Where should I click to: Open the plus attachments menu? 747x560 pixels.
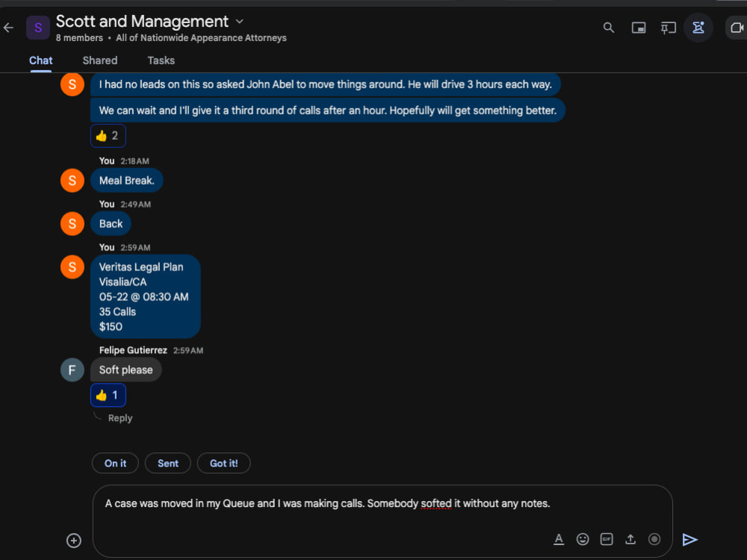pos(74,541)
